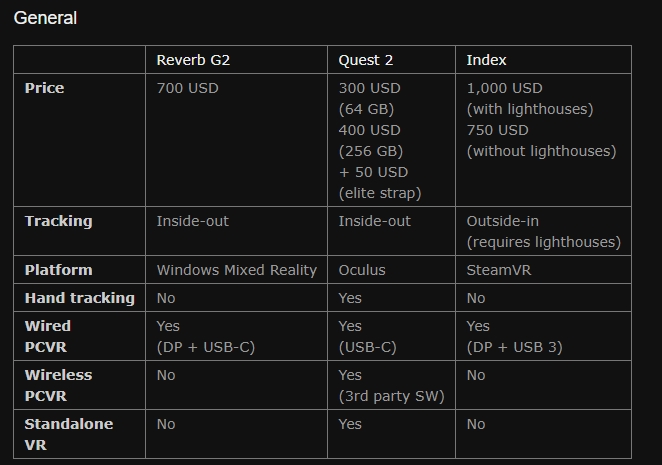Click the 700 USD price cell
Viewport: 662px width, 465px height.
tap(187, 88)
